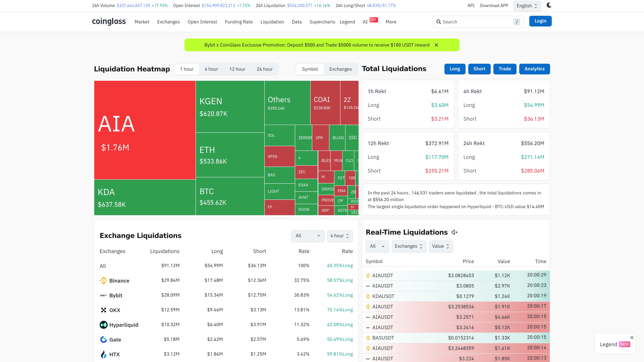
Task: Switch heatmap to 24 hour
Action: coord(264,69)
